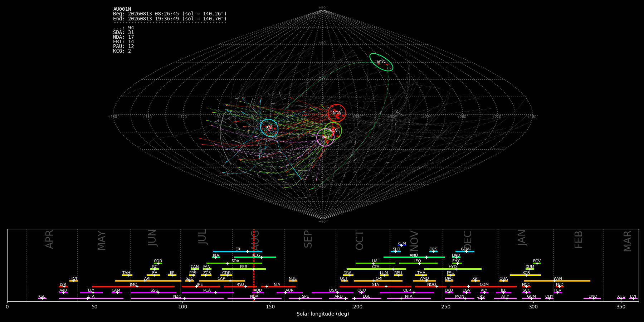
Task: Click the AU001N station title text
Action: click(122, 9)
